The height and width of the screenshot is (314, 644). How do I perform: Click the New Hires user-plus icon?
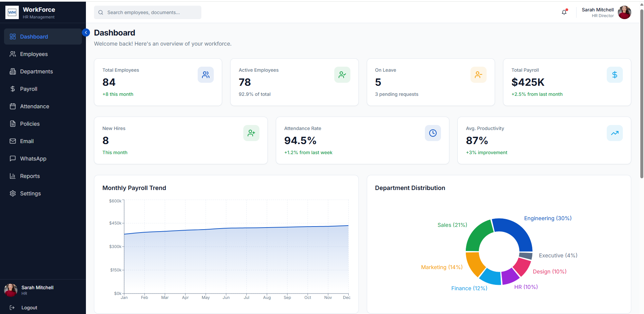coord(251,133)
